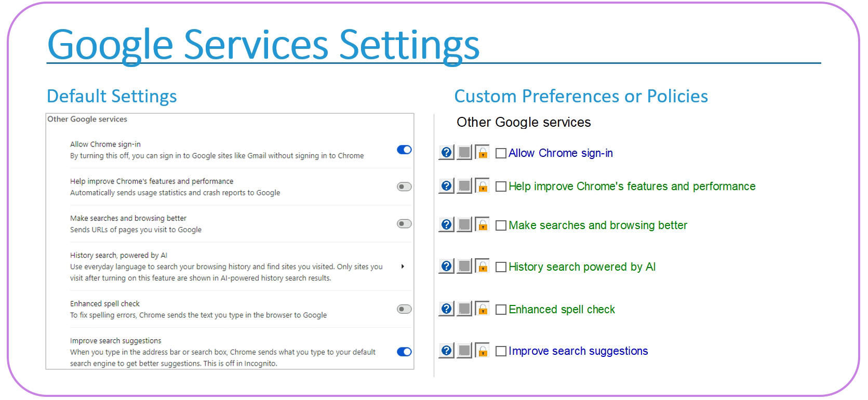Enable Make searches and browsing better toggle
This screenshot has height=400, width=868.
[x=404, y=223]
